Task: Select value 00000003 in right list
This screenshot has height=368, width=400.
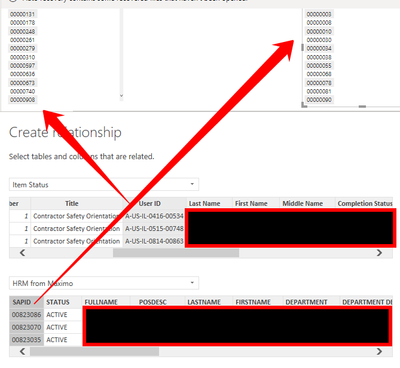Action: pyautogui.click(x=319, y=14)
